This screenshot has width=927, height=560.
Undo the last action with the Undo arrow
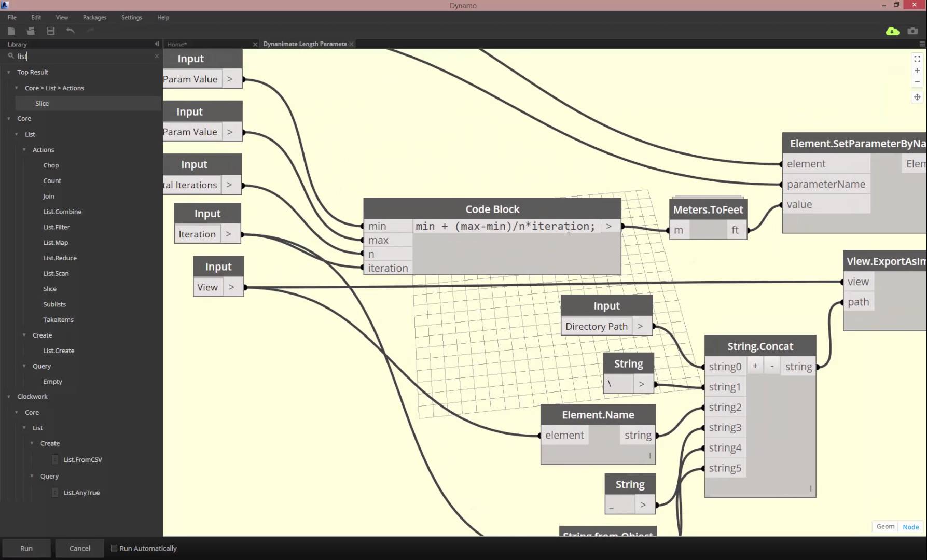71,31
